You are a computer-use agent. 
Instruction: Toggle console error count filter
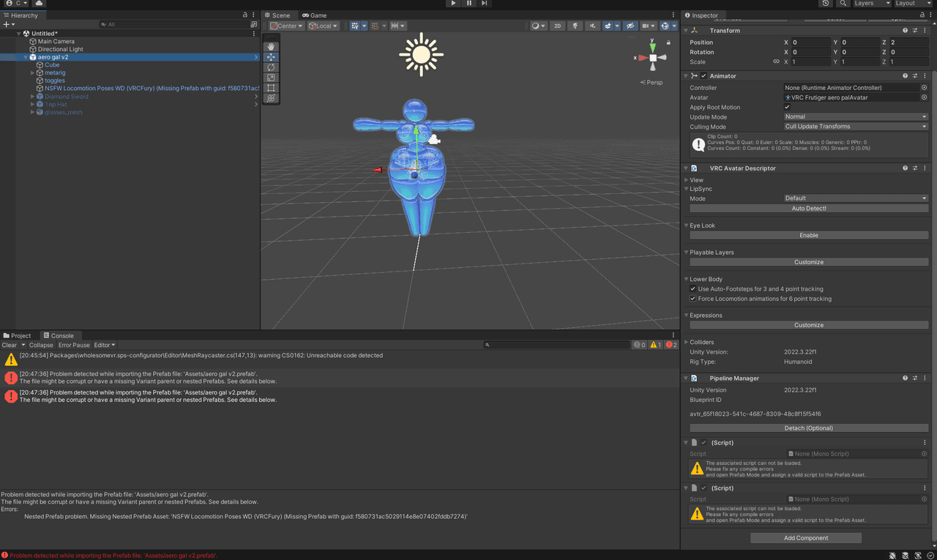[x=671, y=345]
